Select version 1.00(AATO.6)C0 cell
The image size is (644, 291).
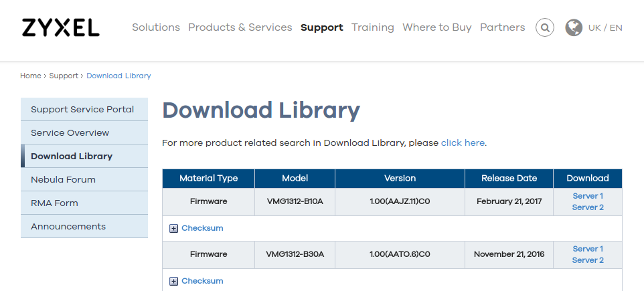click(x=400, y=255)
